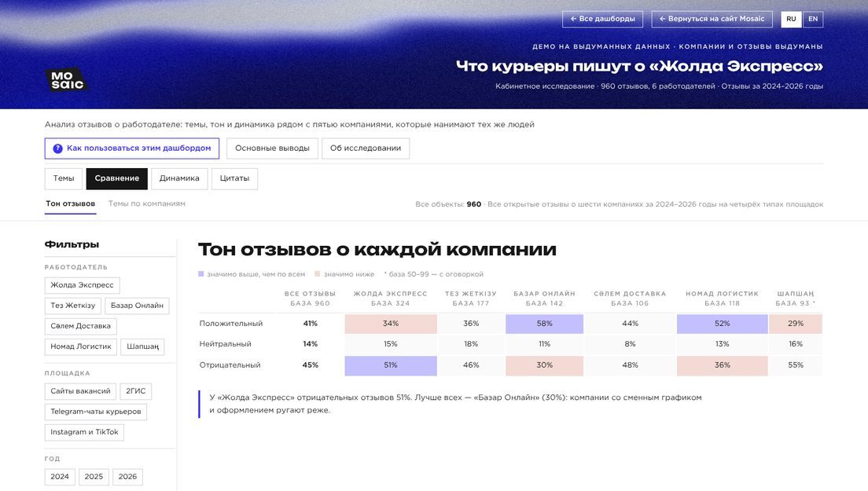Switch language to RU

(791, 19)
